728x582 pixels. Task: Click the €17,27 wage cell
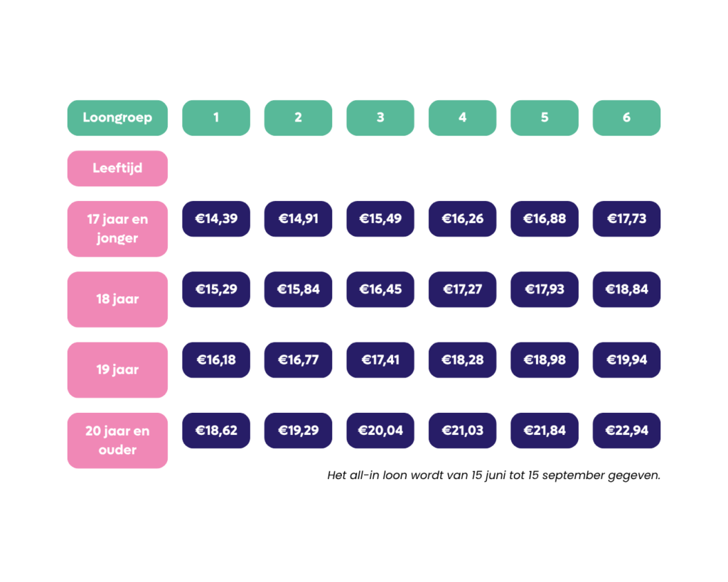pos(462,289)
